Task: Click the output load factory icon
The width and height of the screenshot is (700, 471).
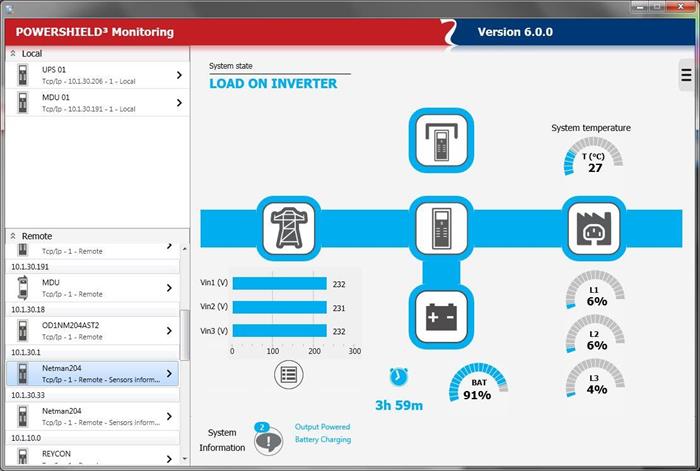Action: pyautogui.click(x=594, y=228)
